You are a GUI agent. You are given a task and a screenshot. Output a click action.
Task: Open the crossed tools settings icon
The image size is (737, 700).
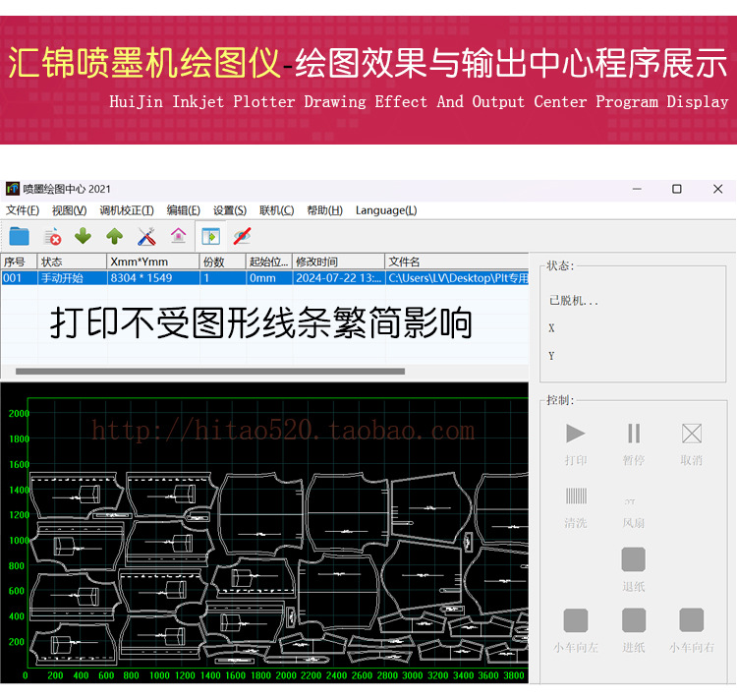click(x=146, y=236)
